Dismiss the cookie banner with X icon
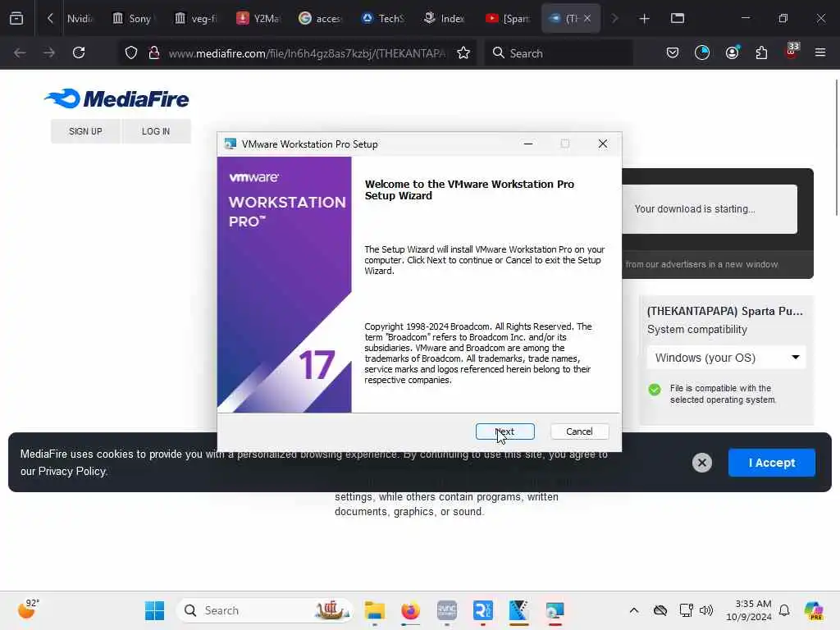The image size is (840, 630). pyautogui.click(x=702, y=463)
